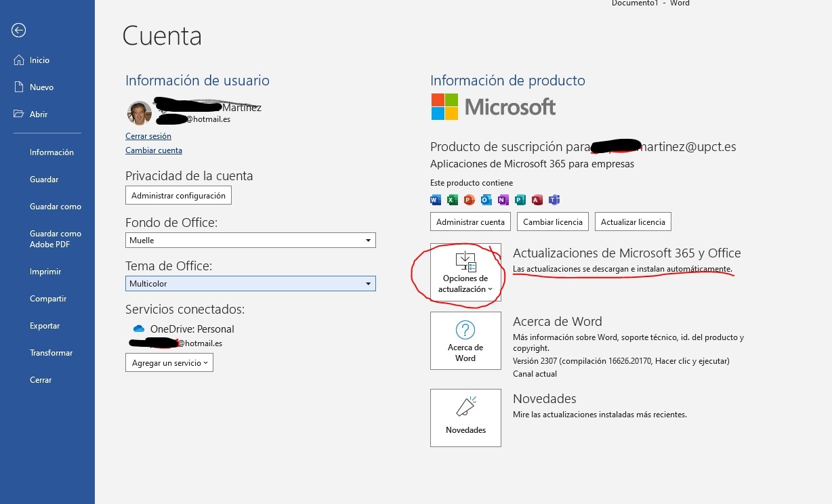This screenshot has width=832, height=504.
Task: Click the Outlook product icon
Action: [x=486, y=200]
